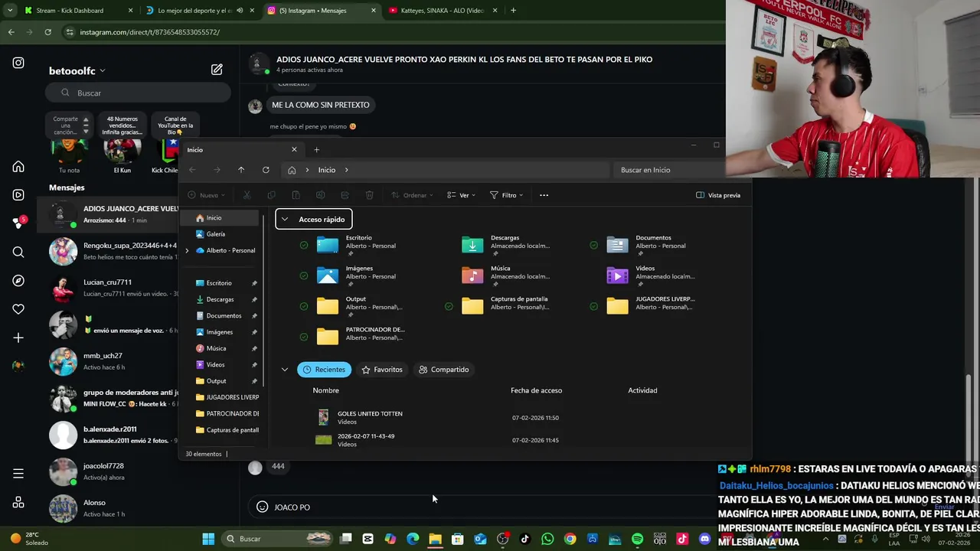Image resolution: width=980 pixels, height=551 pixels.
Task: Open taskbar weather widget 28°C Soleado
Action: tap(29, 539)
